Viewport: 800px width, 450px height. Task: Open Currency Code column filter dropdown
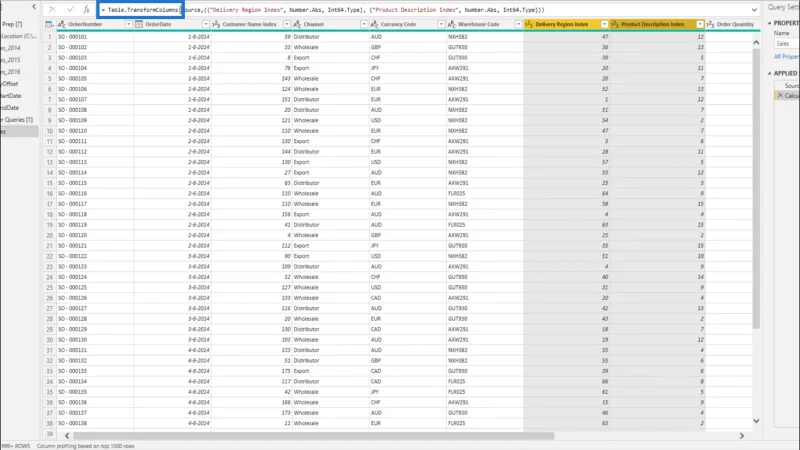[x=441, y=24]
